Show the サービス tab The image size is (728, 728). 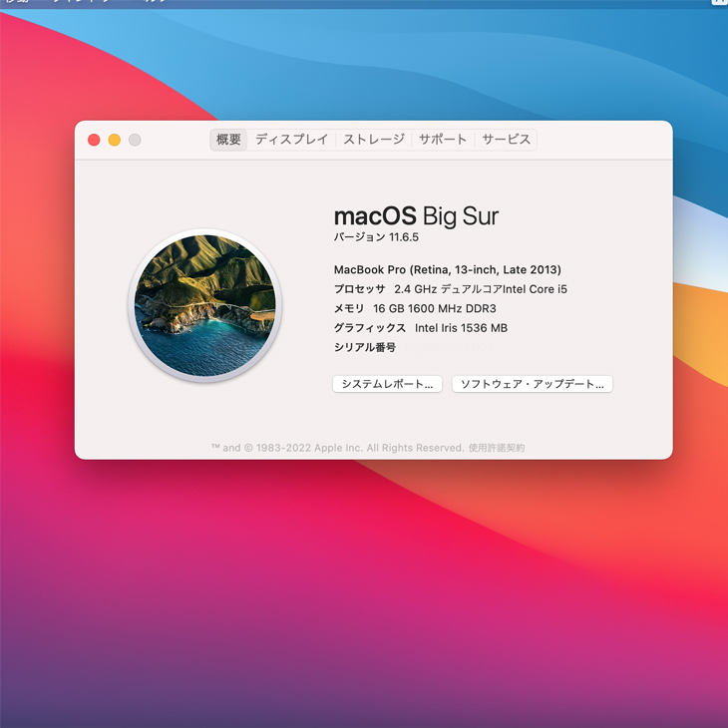[506, 140]
